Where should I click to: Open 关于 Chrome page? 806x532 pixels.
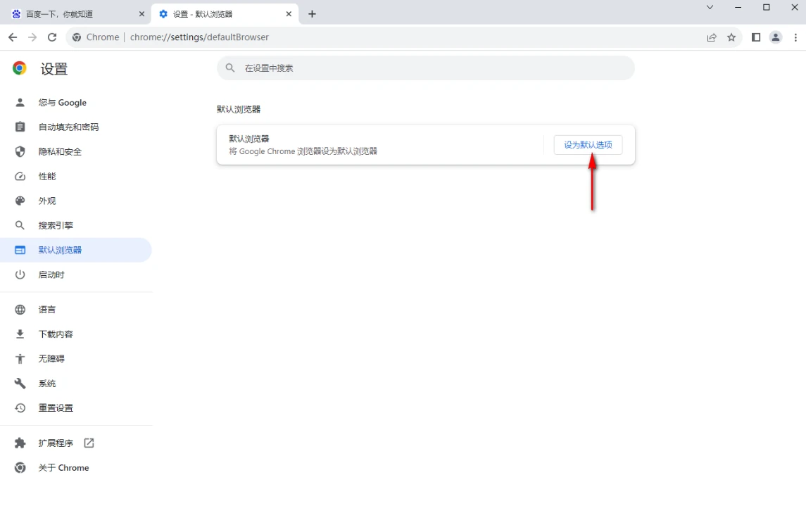(x=75, y=468)
